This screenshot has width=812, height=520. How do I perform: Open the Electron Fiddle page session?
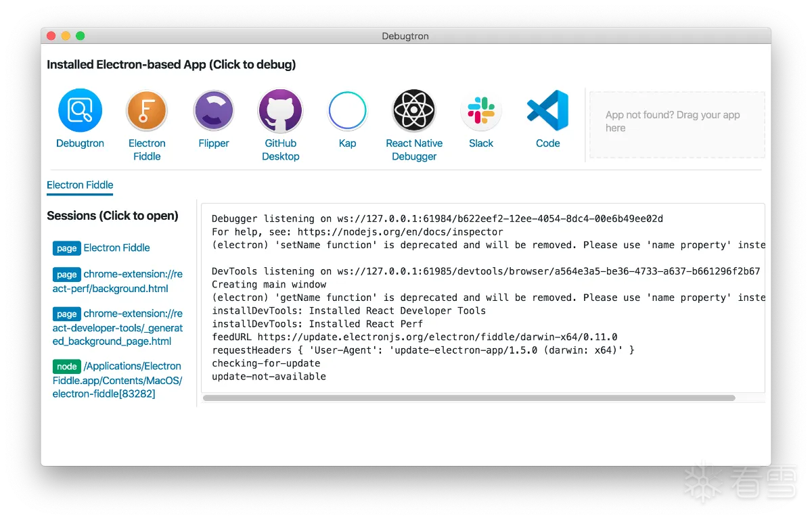[116, 248]
